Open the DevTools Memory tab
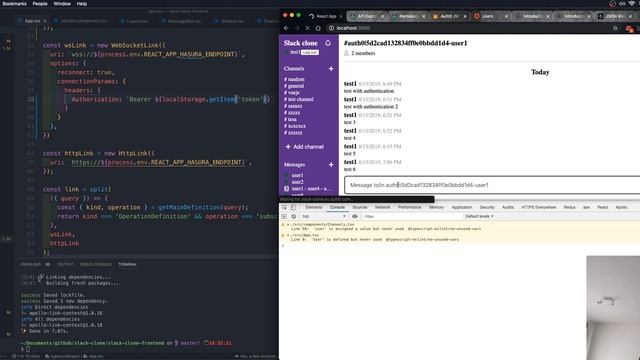Screen dimensions: 640x360 pos(436,207)
